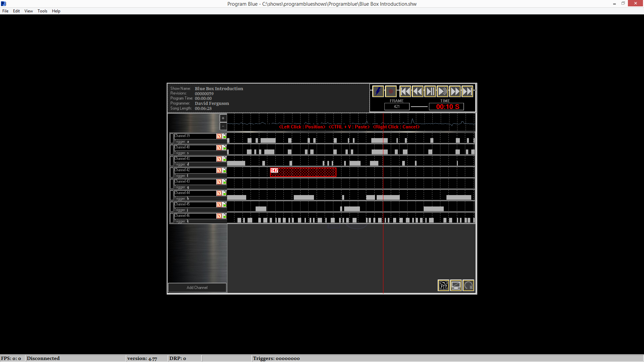
Task: Unlock Channel 41 with its padlock toggle
Action: tap(224, 159)
